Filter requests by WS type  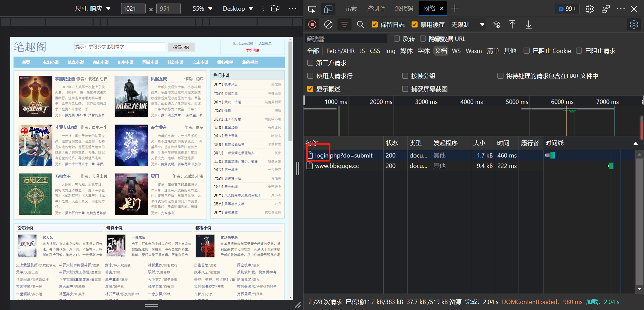point(456,51)
